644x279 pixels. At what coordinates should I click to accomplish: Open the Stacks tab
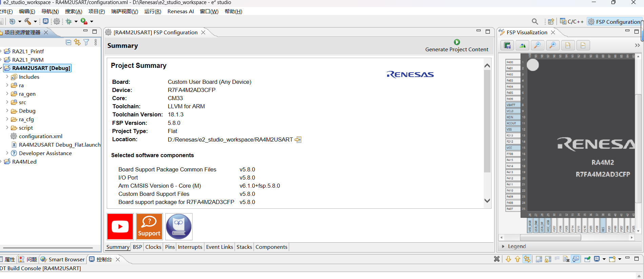pos(244,247)
